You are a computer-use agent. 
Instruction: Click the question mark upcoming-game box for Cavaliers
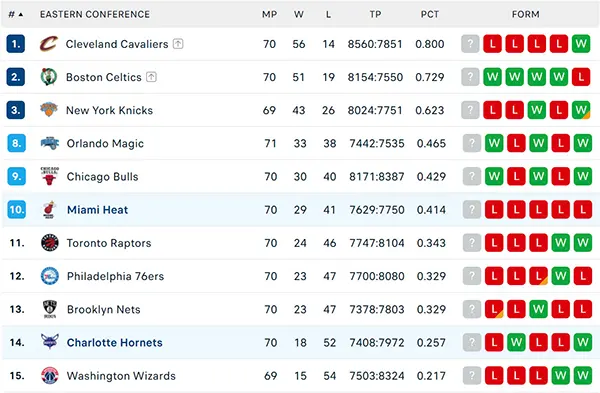coord(470,44)
